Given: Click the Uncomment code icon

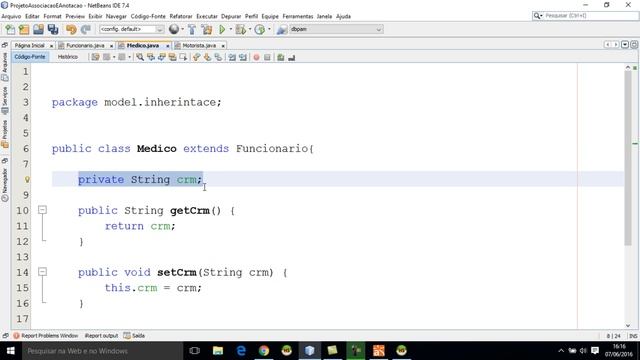Looking at the screenshot, I should click(x=291, y=58).
